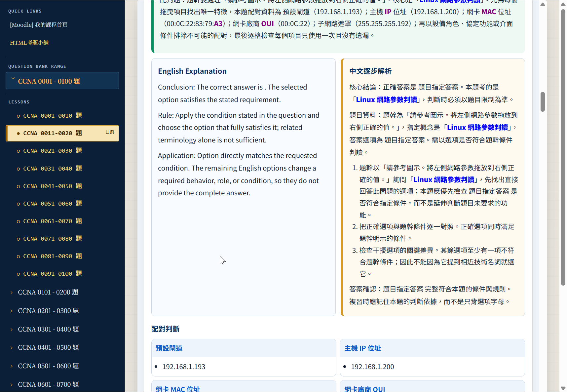This screenshot has height=392, width=567.
Task: Open the Moodle 我的課程首頁 quick link
Action: click(x=39, y=25)
